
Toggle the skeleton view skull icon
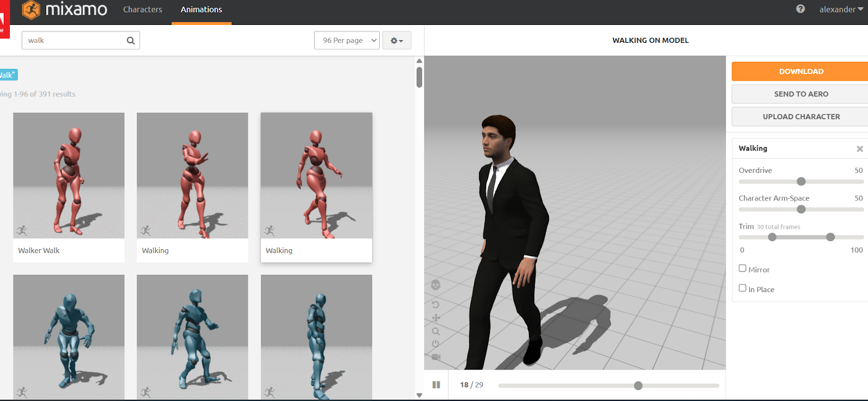pos(436,285)
